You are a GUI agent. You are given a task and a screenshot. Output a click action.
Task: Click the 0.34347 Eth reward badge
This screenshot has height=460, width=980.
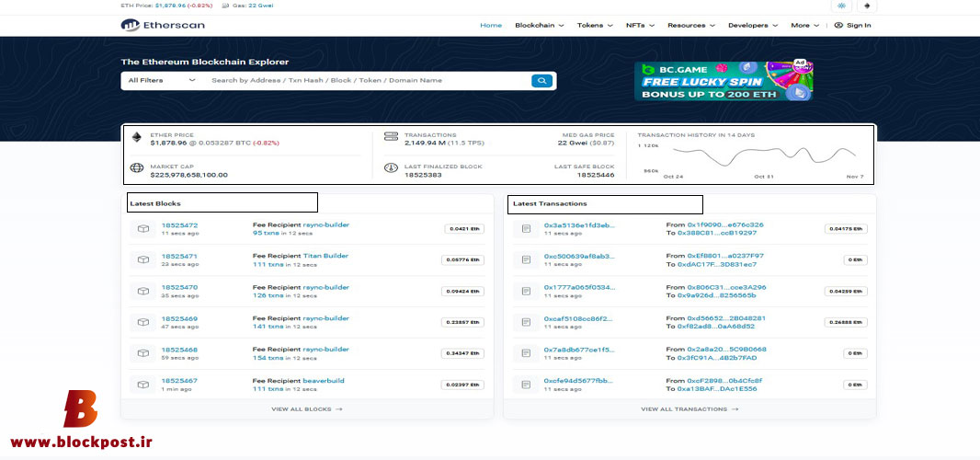pyautogui.click(x=462, y=353)
